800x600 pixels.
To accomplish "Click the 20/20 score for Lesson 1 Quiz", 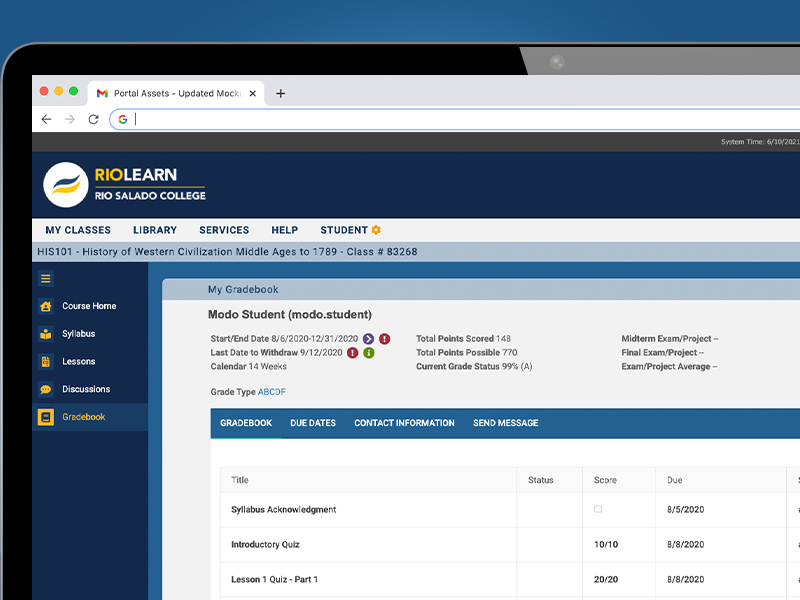I will (x=606, y=580).
